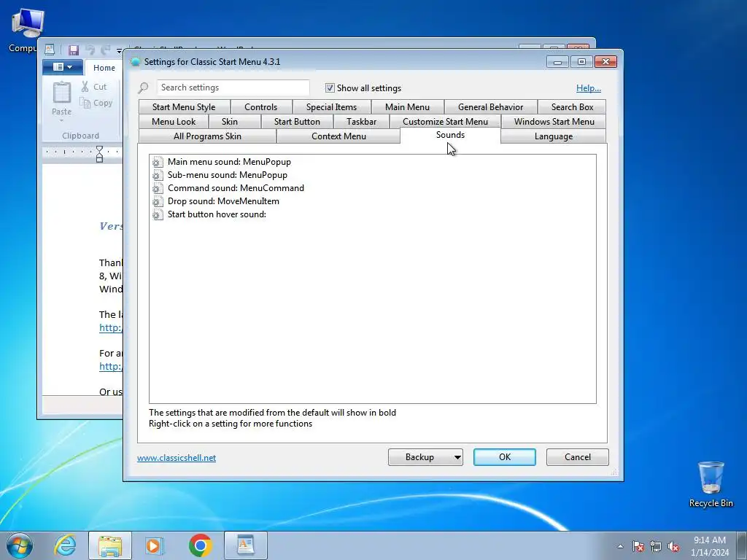Launch Google Chrome from the taskbar
This screenshot has width=747, height=560.
point(200,545)
